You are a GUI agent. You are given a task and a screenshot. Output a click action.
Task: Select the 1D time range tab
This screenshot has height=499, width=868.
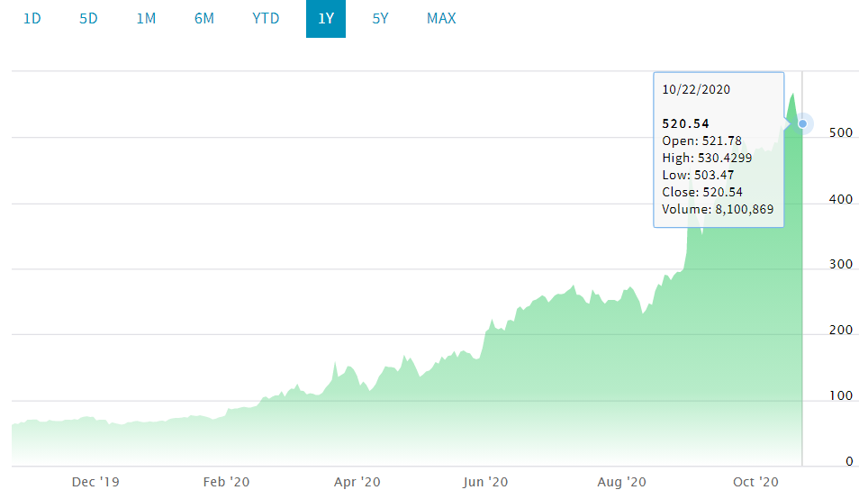[32, 18]
